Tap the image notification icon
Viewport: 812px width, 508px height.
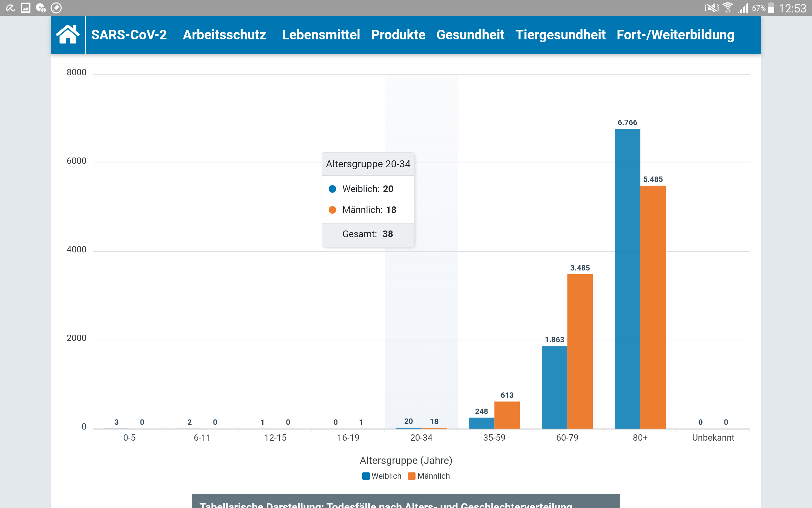pos(25,8)
